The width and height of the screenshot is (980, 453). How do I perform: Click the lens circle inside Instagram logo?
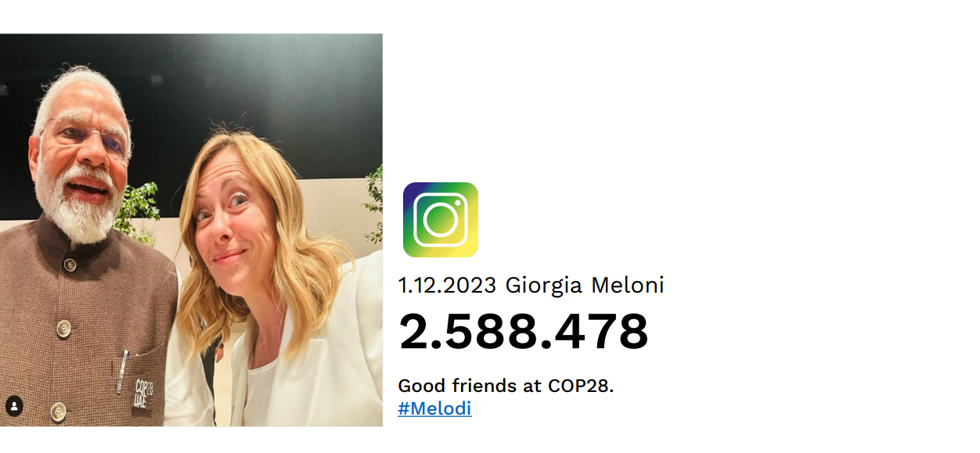(440, 220)
